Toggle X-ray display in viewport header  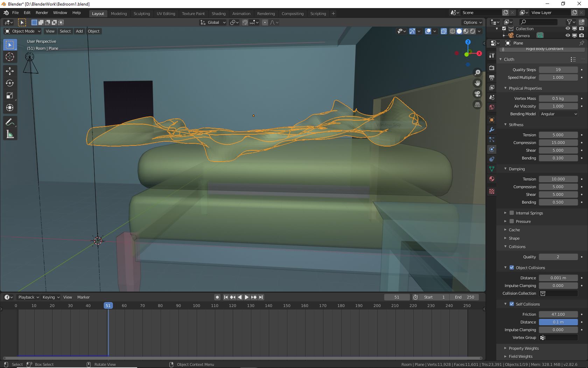tap(443, 31)
